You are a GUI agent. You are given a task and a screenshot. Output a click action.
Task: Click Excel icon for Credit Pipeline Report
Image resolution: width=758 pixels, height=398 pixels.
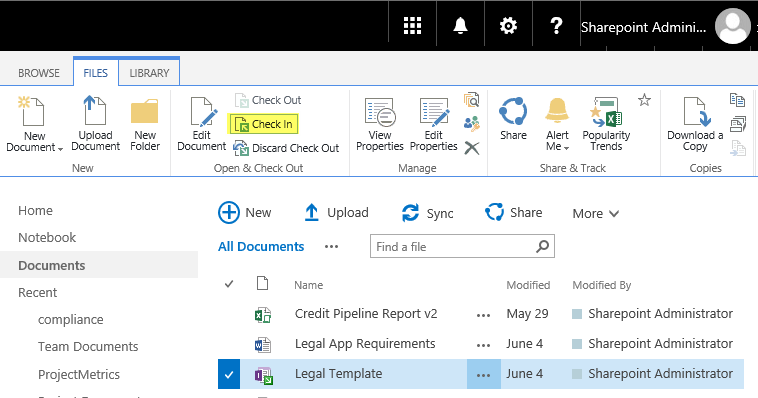(x=263, y=315)
